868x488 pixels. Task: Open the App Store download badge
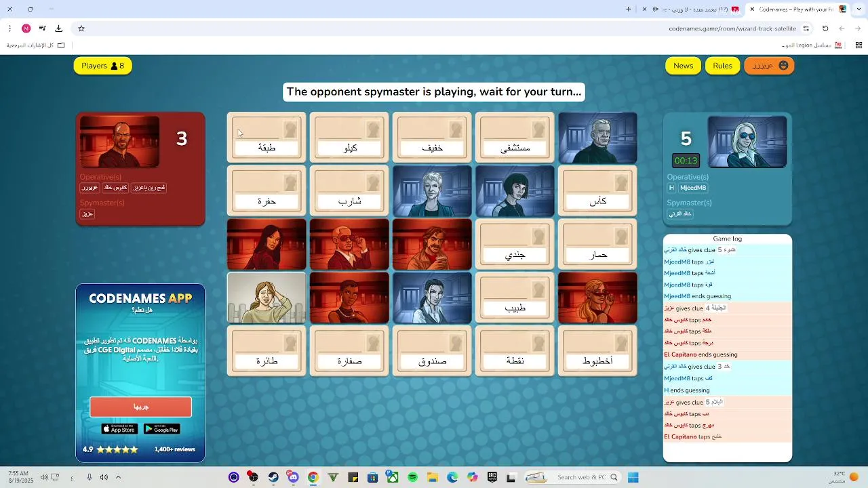click(119, 429)
